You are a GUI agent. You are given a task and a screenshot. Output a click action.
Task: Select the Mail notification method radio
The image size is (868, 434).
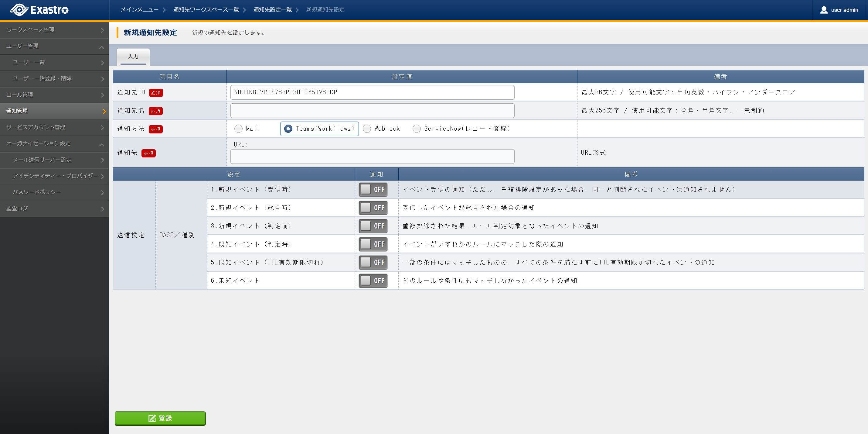pyautogui.click(x=239, y=129)
